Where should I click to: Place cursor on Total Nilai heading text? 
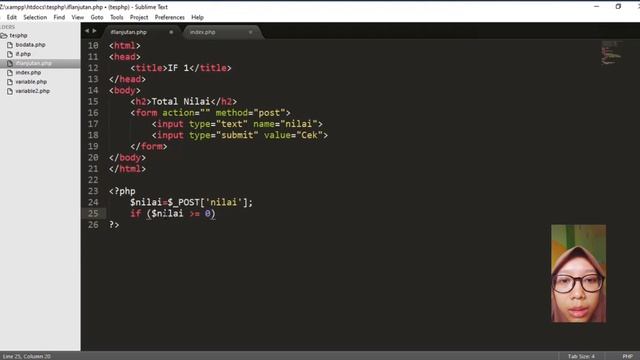[180, 101]
